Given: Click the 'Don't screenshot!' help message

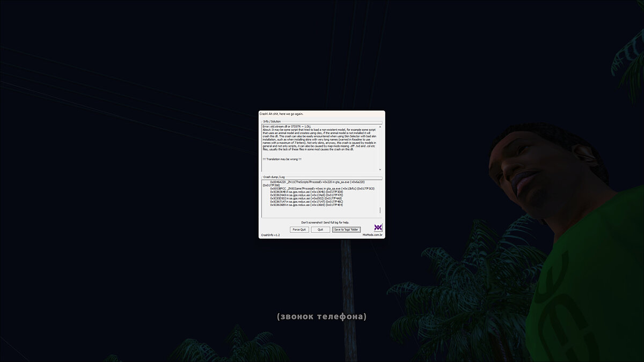Looking at the screenshot, I should tap(325, 222).
